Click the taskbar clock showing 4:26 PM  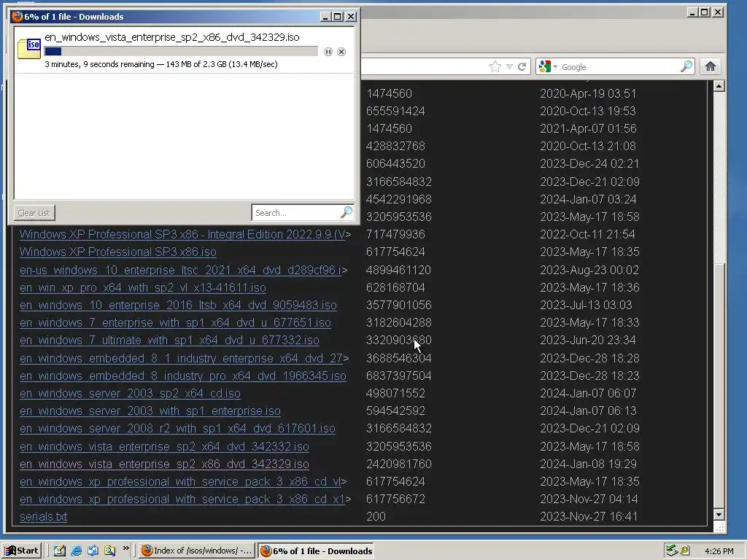[719, 551]
